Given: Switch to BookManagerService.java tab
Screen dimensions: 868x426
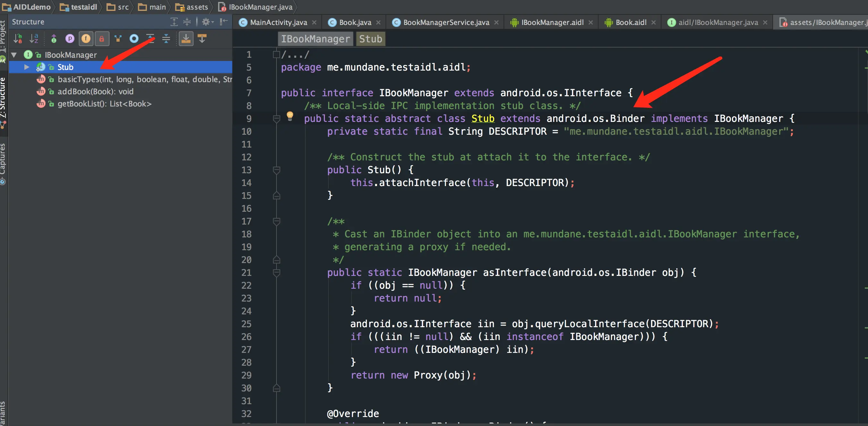Looking at the screenshot, I should click(446, 22).
